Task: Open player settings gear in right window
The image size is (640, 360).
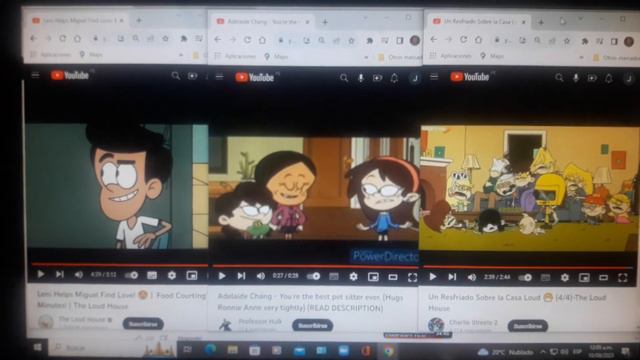Action: [565, 278]
